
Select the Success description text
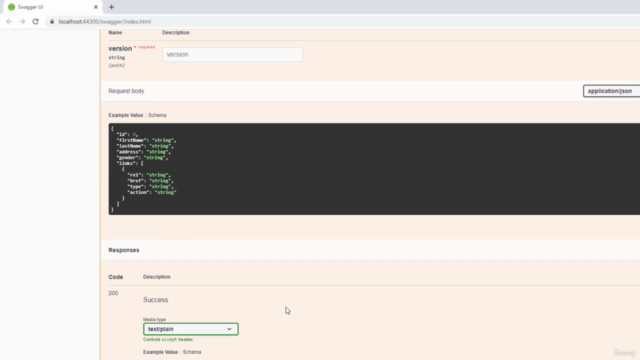click(156, 300)
